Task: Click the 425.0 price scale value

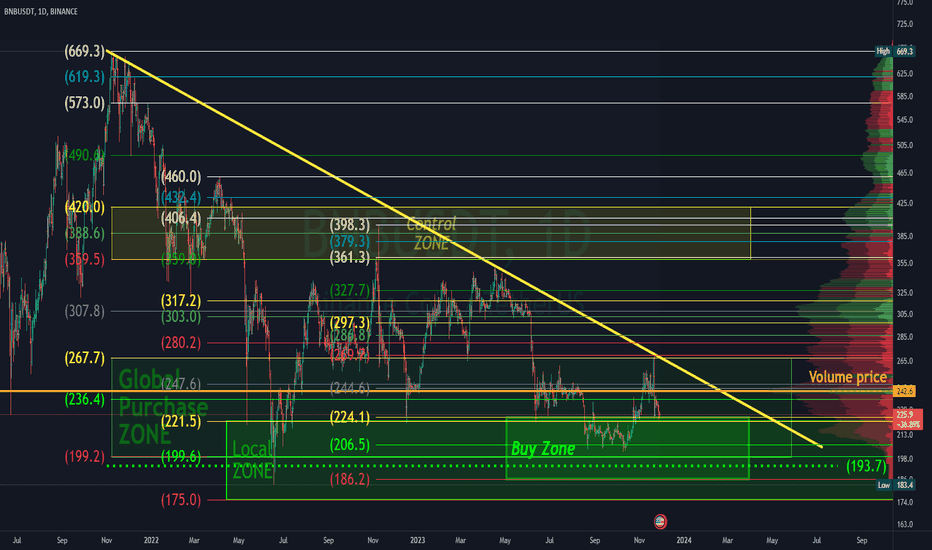Action: coord(904,203)
